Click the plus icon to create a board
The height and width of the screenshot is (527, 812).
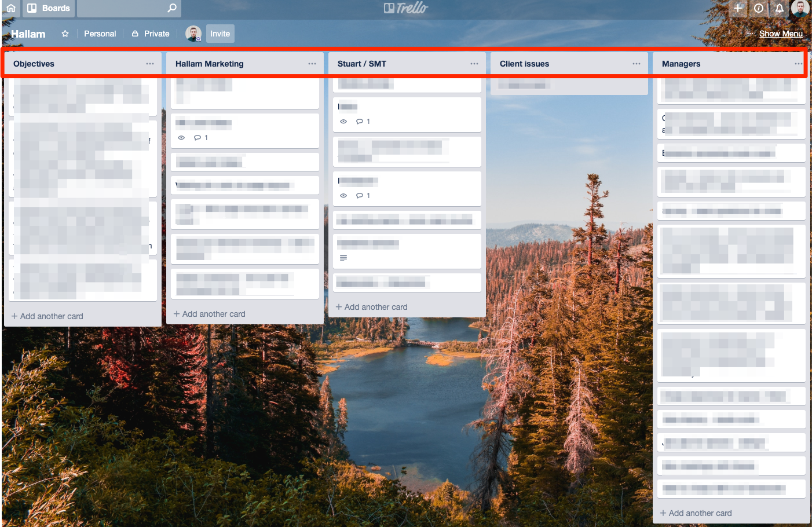737,8
